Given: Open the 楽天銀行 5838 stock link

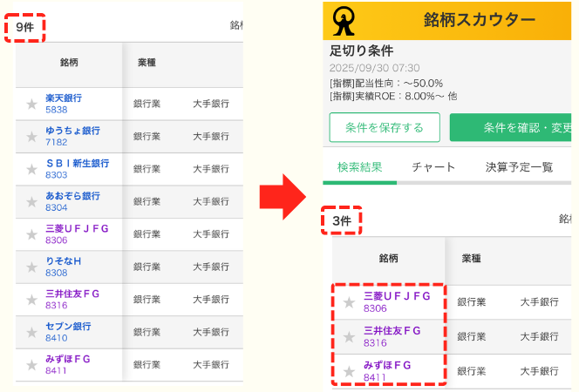Looking at the screenshot, I should (x=64, y=98).
